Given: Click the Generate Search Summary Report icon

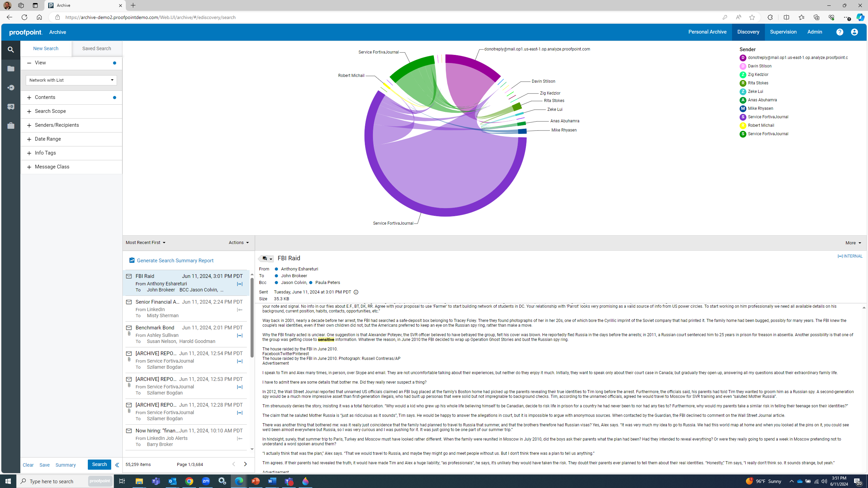Looking at the screenshot, I should (132, 260).
